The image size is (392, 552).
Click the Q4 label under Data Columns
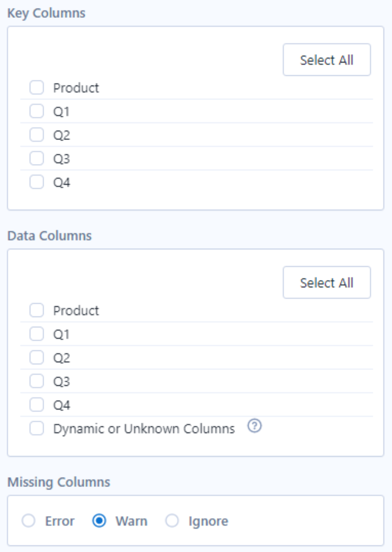62,405
